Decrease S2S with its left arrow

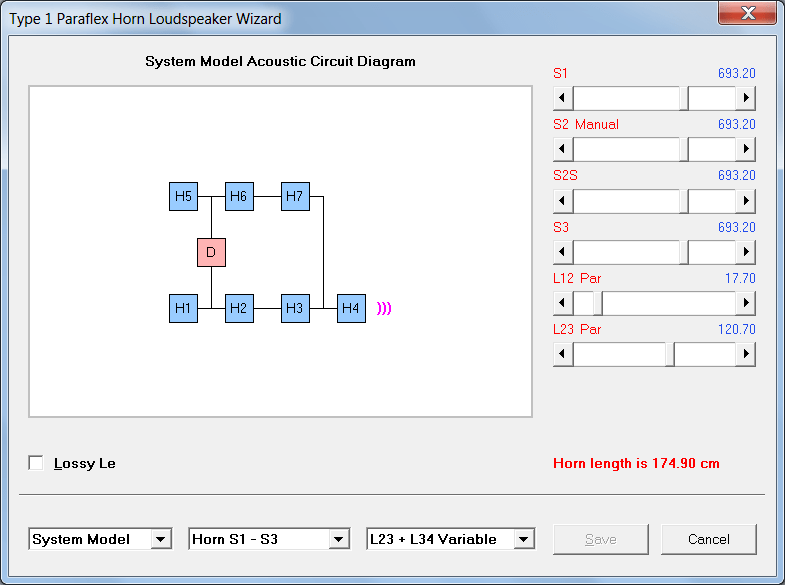(x=563, y=201)
